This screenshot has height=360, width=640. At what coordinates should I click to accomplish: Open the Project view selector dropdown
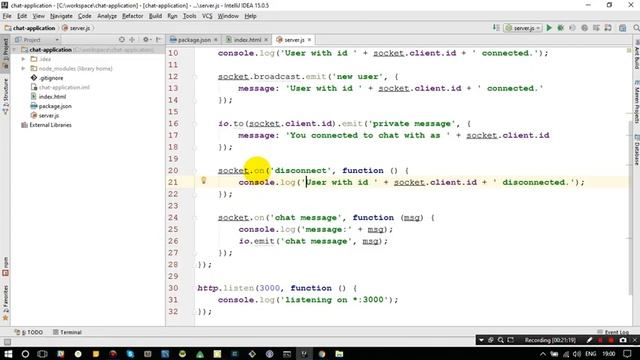37,40
